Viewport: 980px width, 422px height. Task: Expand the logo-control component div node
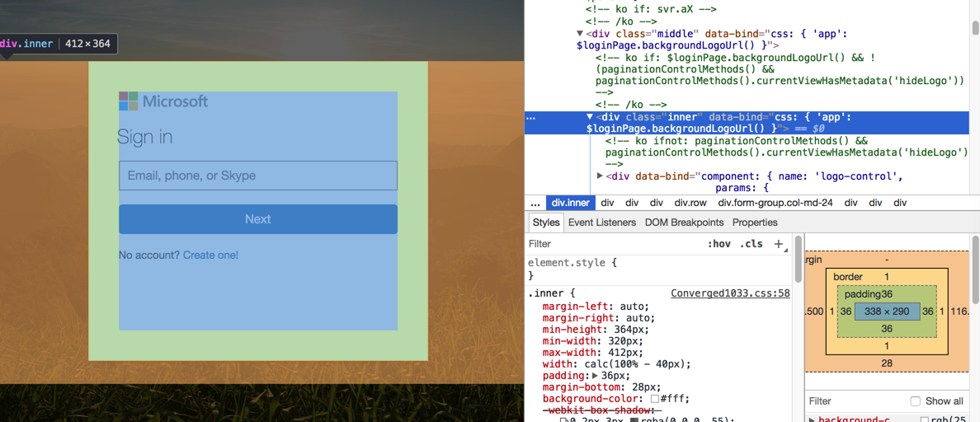[x=600, y=176]
